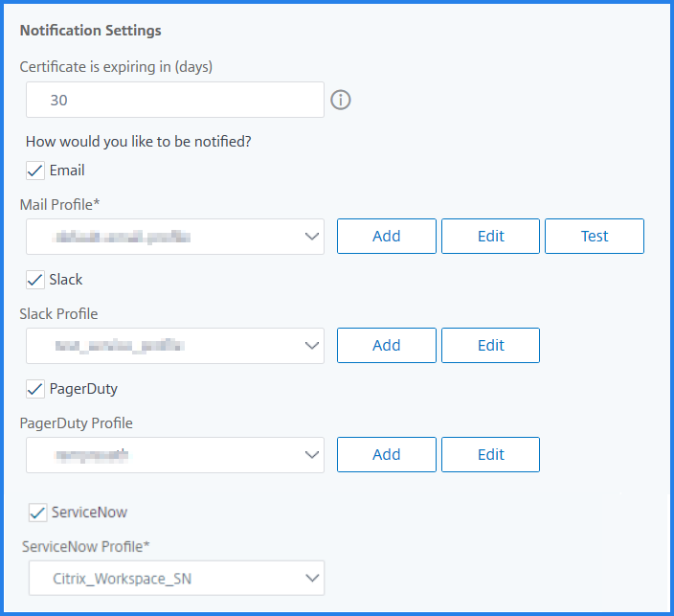Expand the ServiceNow Profile dropdown
Screen dimensions: 674x616
(x=177, y=578)
